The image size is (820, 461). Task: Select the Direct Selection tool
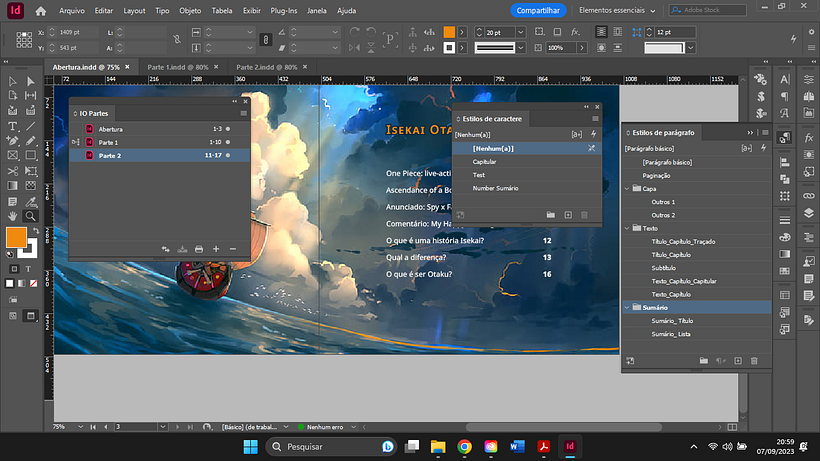click(x=30, y=81)
